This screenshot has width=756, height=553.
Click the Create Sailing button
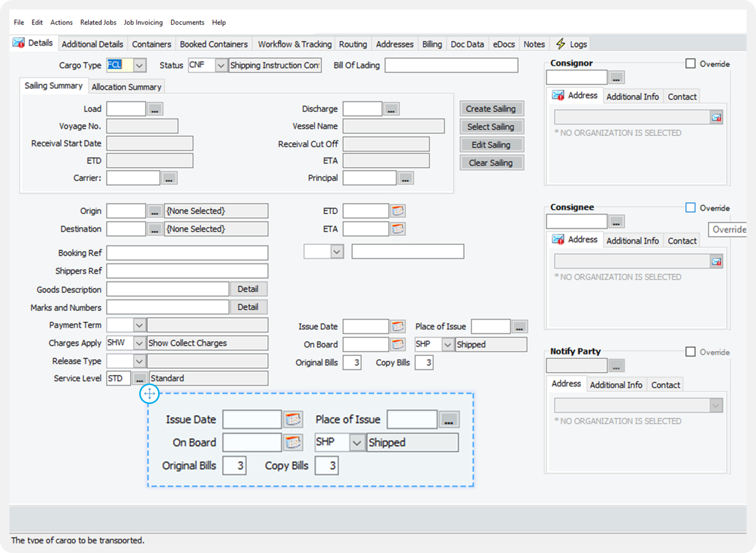[491, 109]
